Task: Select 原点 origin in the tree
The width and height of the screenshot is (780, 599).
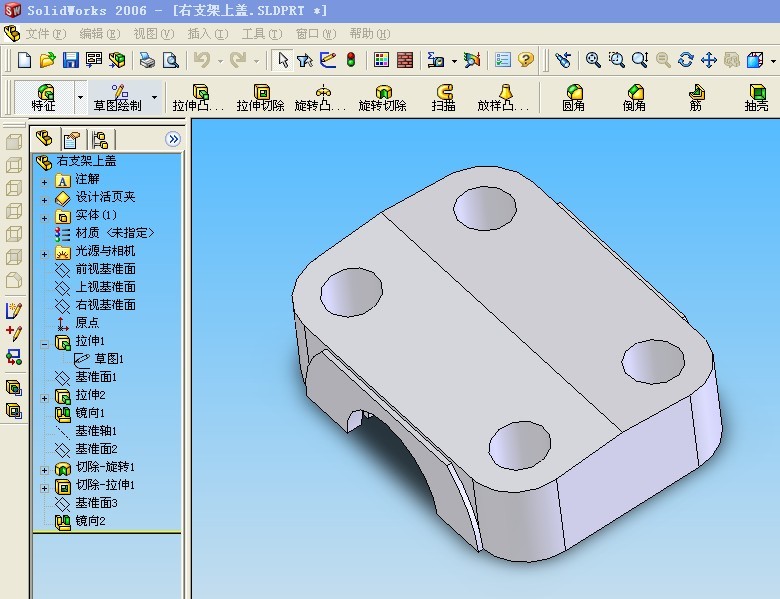Action: tap(77, 323)
